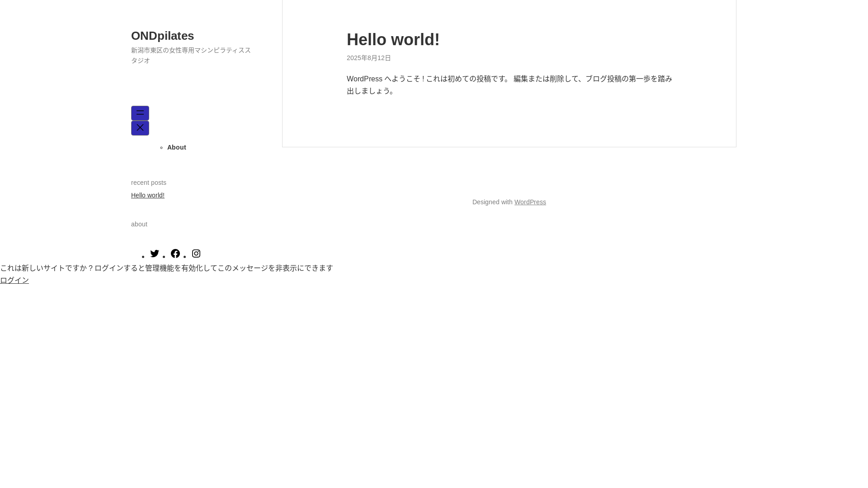
Task: Open Hello world! recent post link
Action: click(148, 195)
